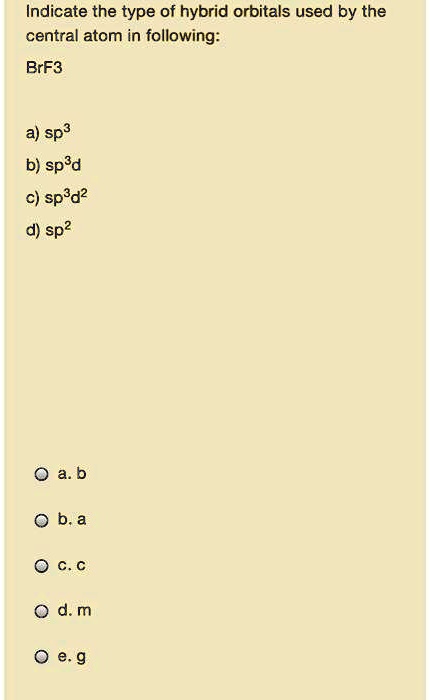The height and width of the screenshot is (700, 430).
Task: Select the radio button for answer b
Action: (41, 521)
